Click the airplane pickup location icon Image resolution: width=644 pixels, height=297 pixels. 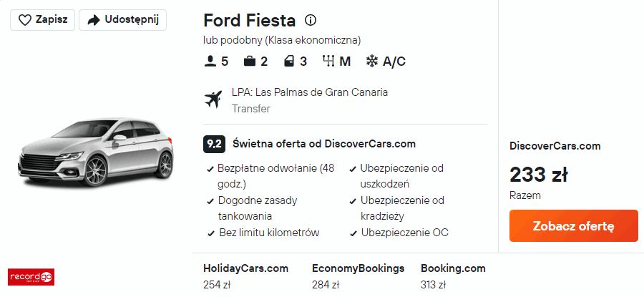click(213, 99)
